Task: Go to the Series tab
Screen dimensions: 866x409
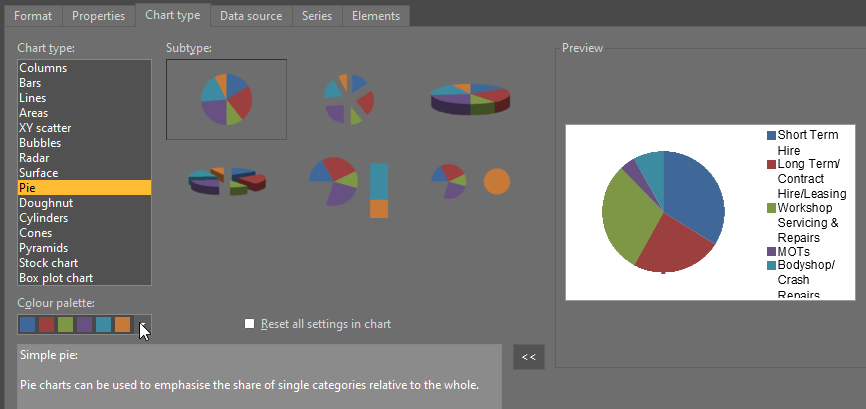Action: pos(316,16)
